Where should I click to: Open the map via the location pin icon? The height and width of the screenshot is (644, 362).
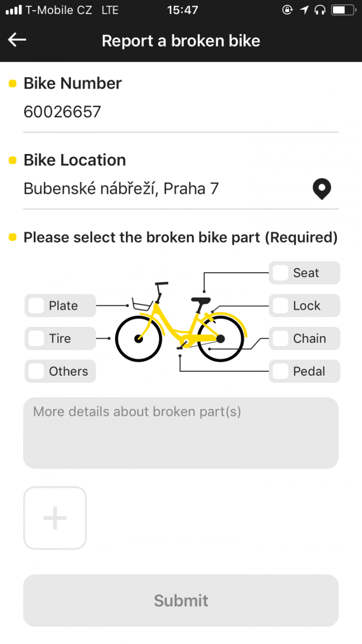coord(322,189)
